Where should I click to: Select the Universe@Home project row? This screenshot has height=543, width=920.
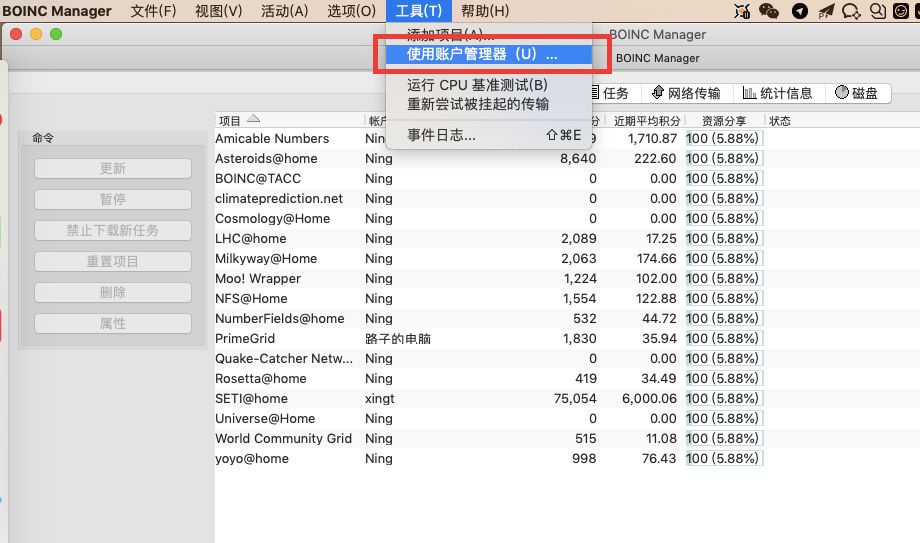(x=567, y=419)
